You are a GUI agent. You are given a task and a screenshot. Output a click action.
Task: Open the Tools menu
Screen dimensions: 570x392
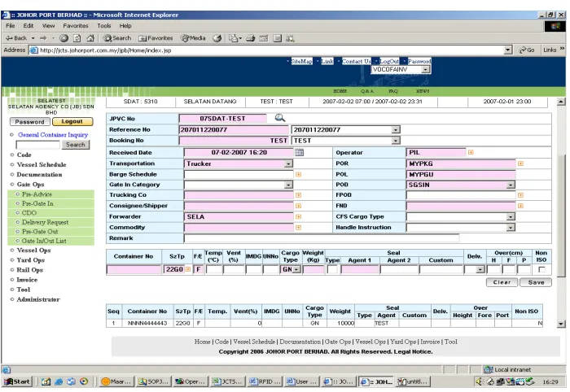click(104, 26)
